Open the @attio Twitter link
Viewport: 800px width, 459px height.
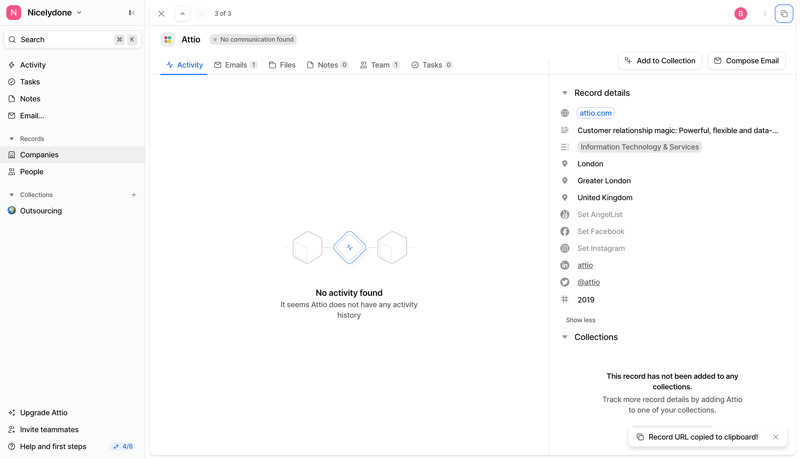[x=588, y=282]
